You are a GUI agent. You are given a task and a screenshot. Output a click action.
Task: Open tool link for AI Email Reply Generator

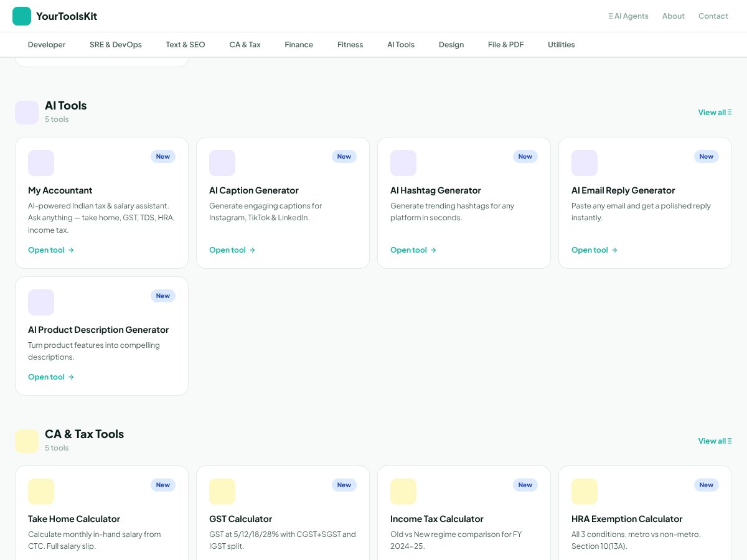[594, 250]
